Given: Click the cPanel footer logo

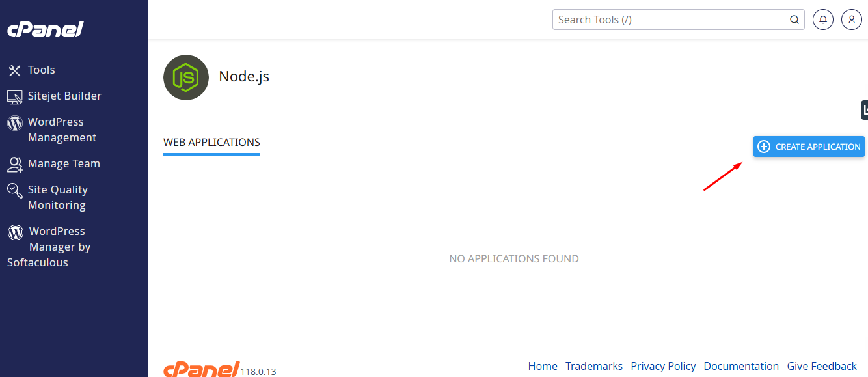Looking at the screenshot, I should coord(201,369).
